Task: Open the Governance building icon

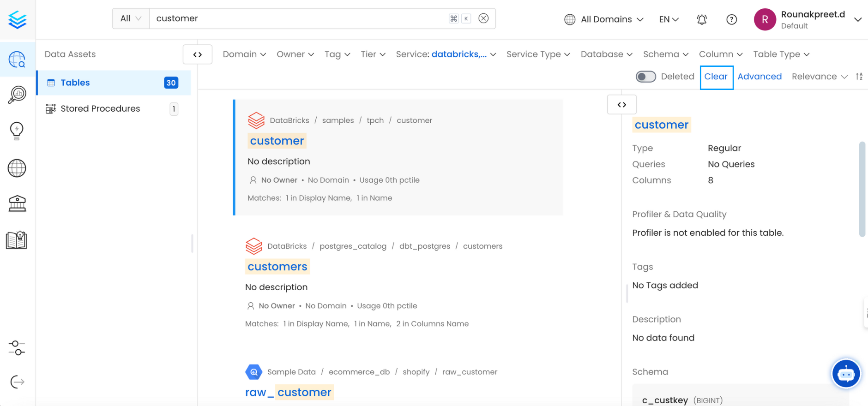Action: 17,203
